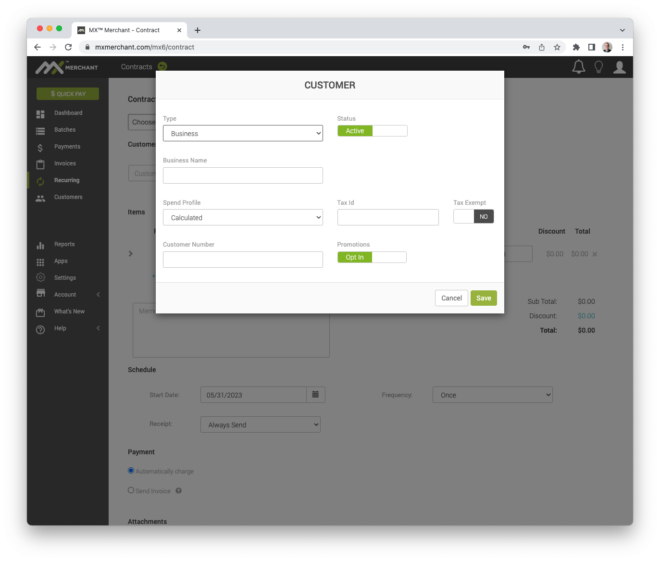This screenshot has height=561, width=660.
Task: Select Send Invoice radio button
Action: pos(131,490)
